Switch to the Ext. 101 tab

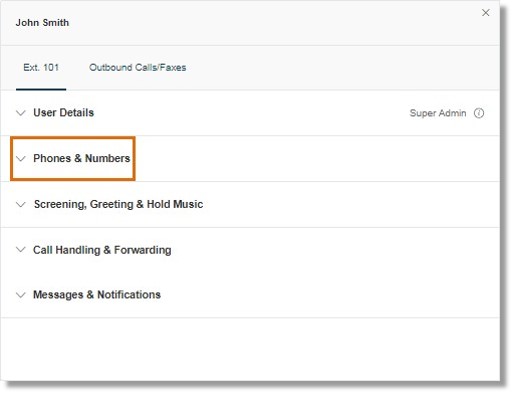tap(41, 68)
